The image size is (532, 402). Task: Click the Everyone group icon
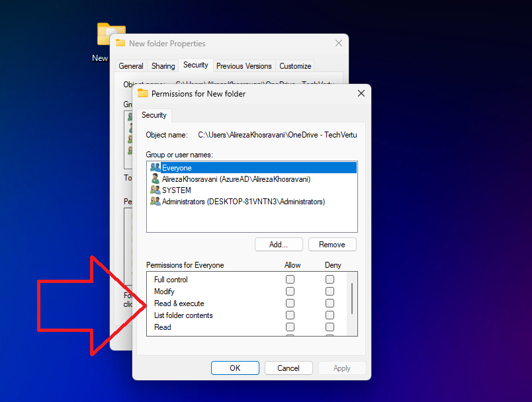154,167
